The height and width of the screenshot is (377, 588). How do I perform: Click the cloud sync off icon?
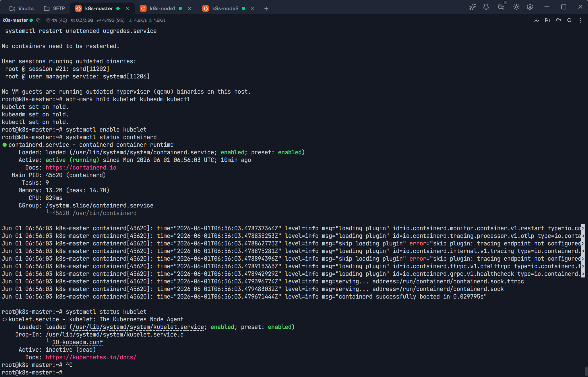point(501,7)
